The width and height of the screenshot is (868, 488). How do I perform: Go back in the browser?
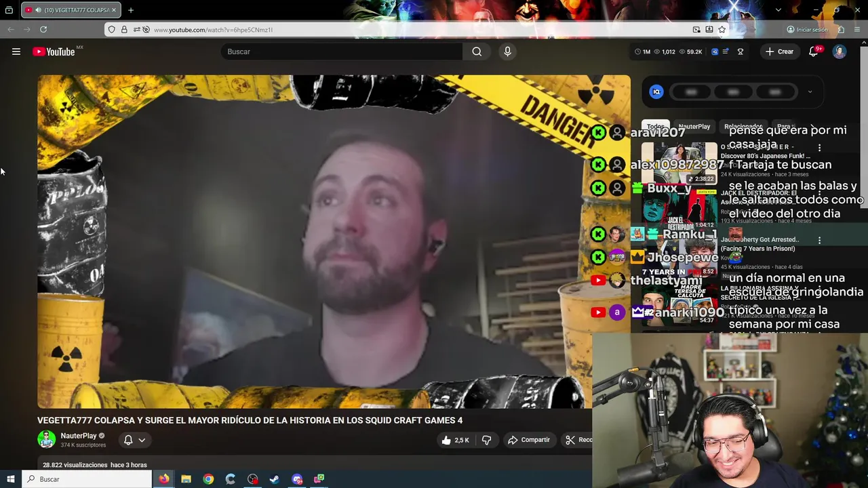[x=11, y=29]
